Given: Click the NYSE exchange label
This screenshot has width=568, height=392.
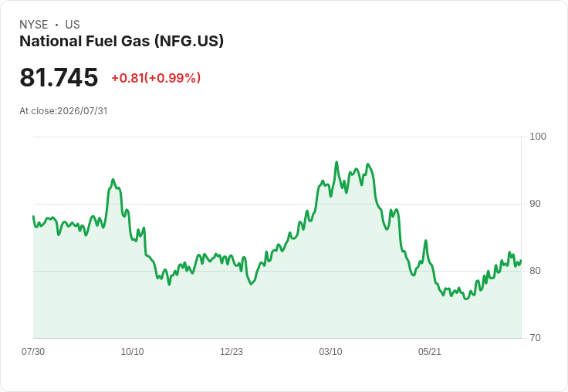Looking at the screenshot, I should (x=34, y=25).
